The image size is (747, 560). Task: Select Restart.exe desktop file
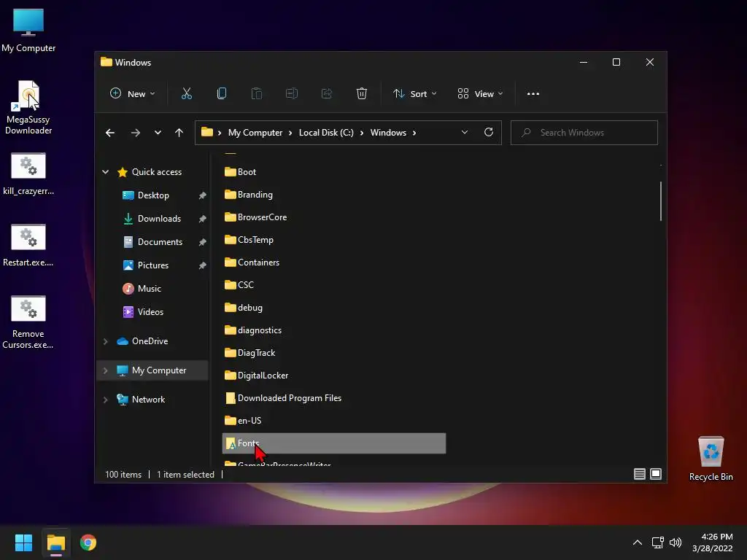pos(28,245)
